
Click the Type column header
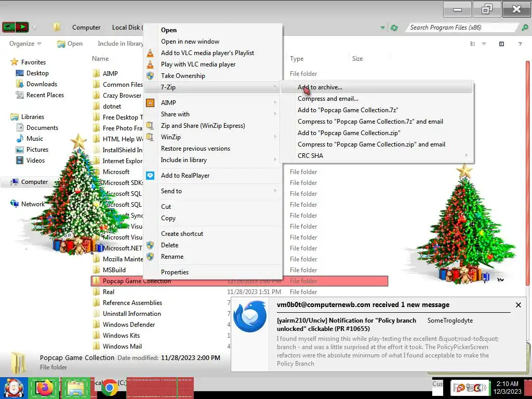click(297, 59)
